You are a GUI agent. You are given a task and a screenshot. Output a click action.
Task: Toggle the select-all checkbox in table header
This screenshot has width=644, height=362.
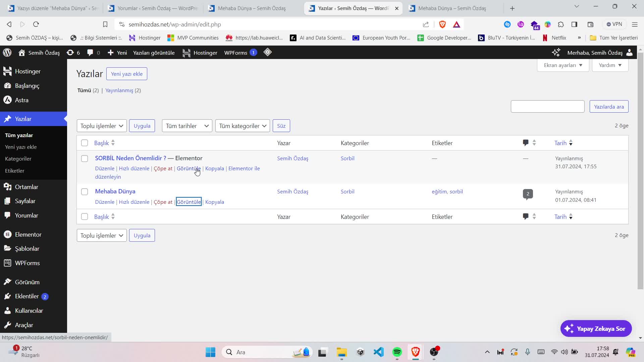point(85,143)
